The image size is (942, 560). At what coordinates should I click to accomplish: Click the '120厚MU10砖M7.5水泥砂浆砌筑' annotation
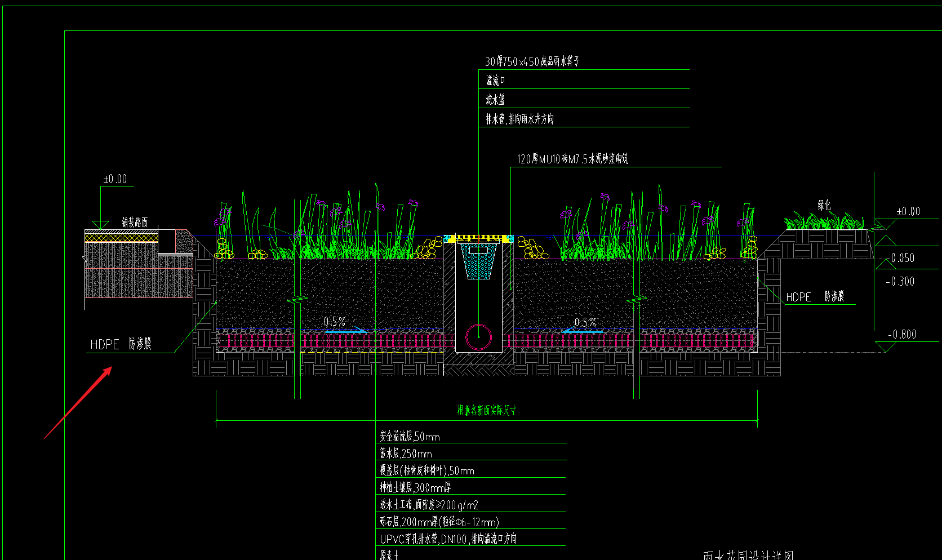pos(573,159)
